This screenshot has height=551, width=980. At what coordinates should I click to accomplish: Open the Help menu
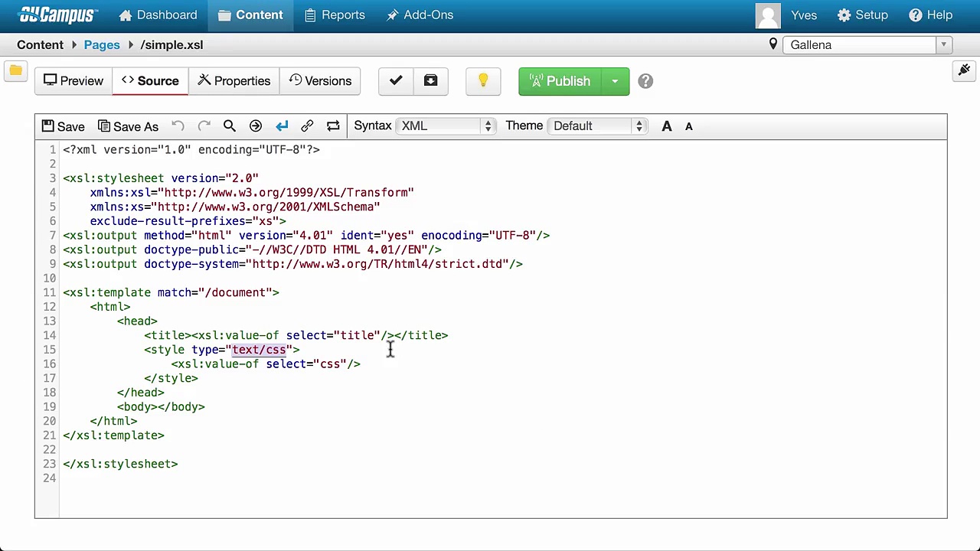pos(931,15)
